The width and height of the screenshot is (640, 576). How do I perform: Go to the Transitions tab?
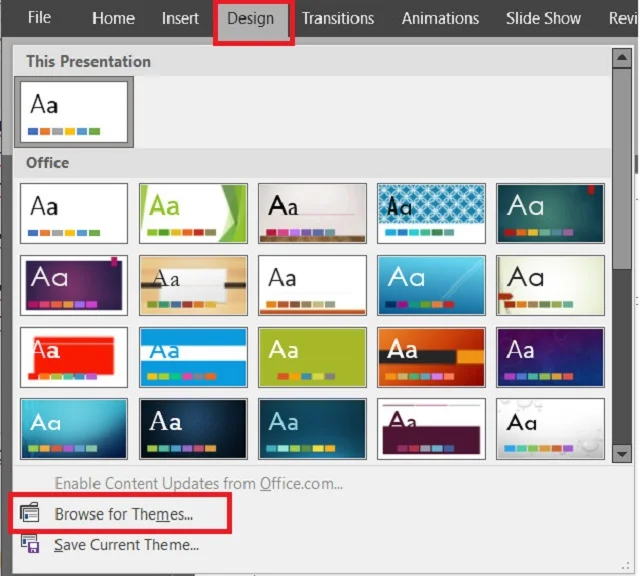(338, 18)
